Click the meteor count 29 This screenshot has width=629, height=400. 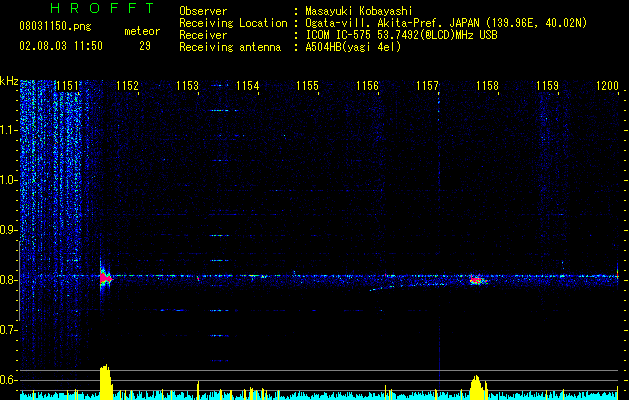[x=145, y=46]
